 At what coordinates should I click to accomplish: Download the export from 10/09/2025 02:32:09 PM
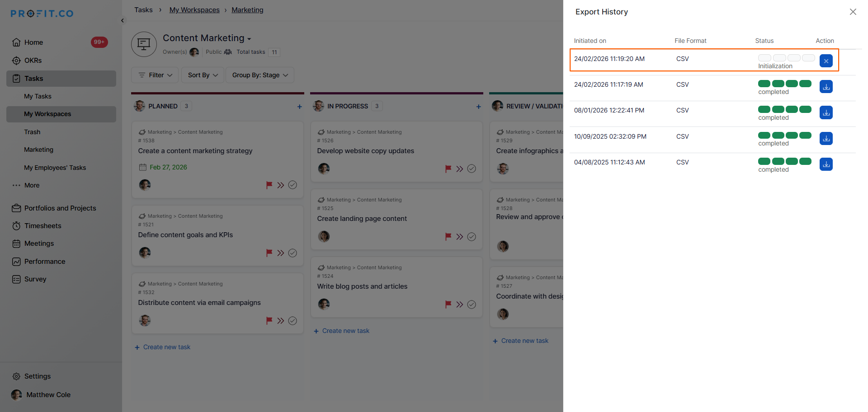[x=826, y=138]
